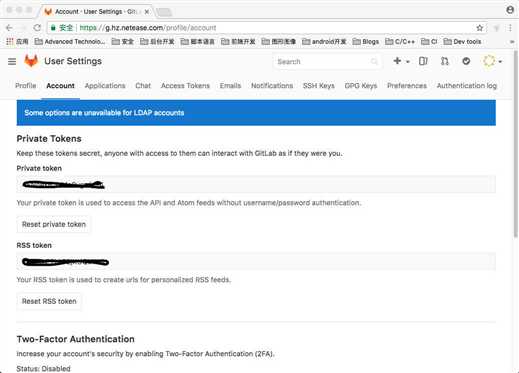Open the issues board icon
Screen dimensions: 519x373
[x=423, y=61]
